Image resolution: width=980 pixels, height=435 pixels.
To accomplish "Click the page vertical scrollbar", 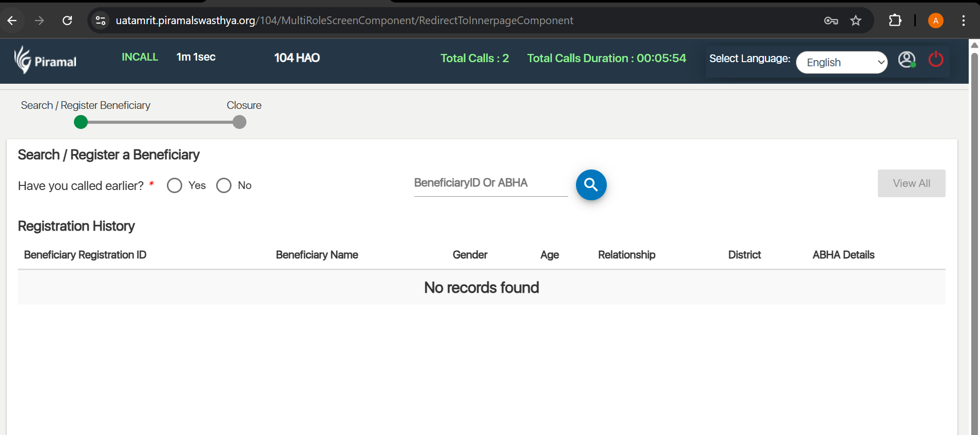I will click(x=974, y=241).
